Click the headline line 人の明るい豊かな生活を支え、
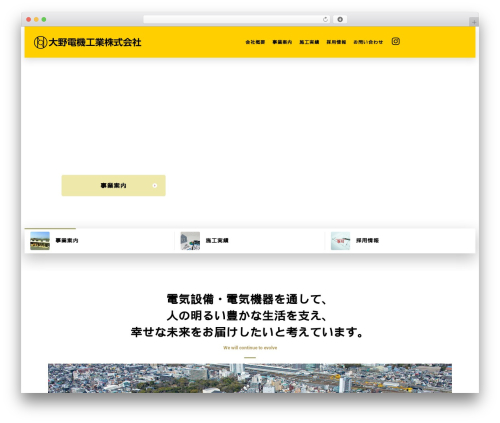 (x=247, y=316)
